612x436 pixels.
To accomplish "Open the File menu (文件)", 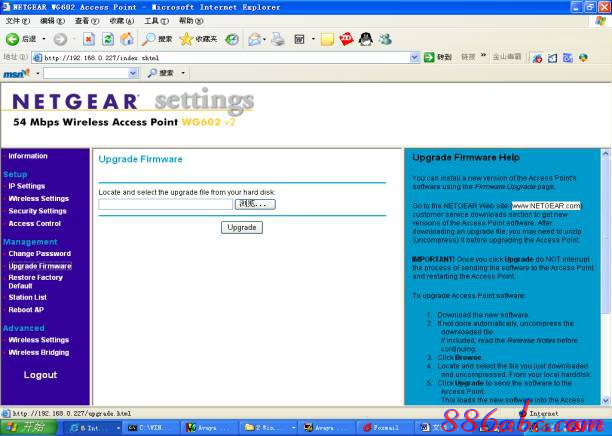I will tap(18, 21).
